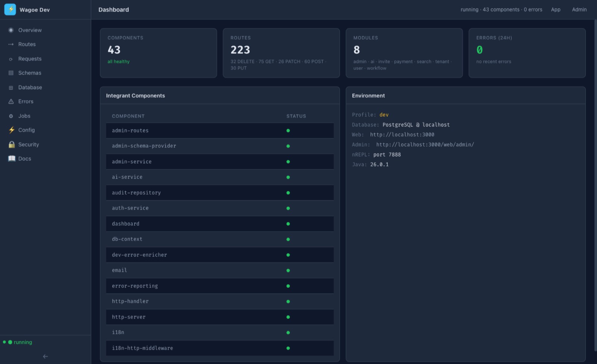The height and width of the screenshot is (364, 597).
Task: Click the Integrant Components panel heading
Action: pyautogui.click(x=135, y=96)
